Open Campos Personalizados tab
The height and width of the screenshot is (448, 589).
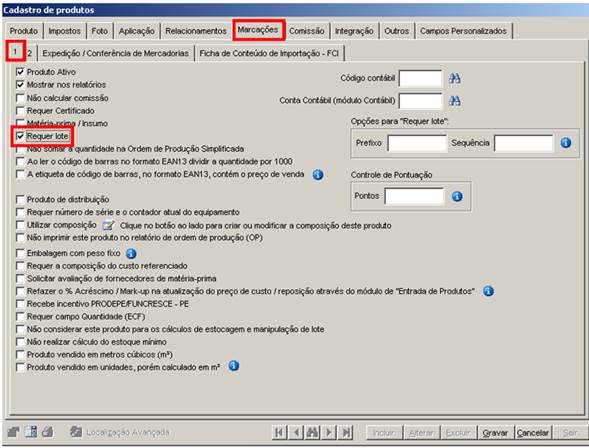463,31
